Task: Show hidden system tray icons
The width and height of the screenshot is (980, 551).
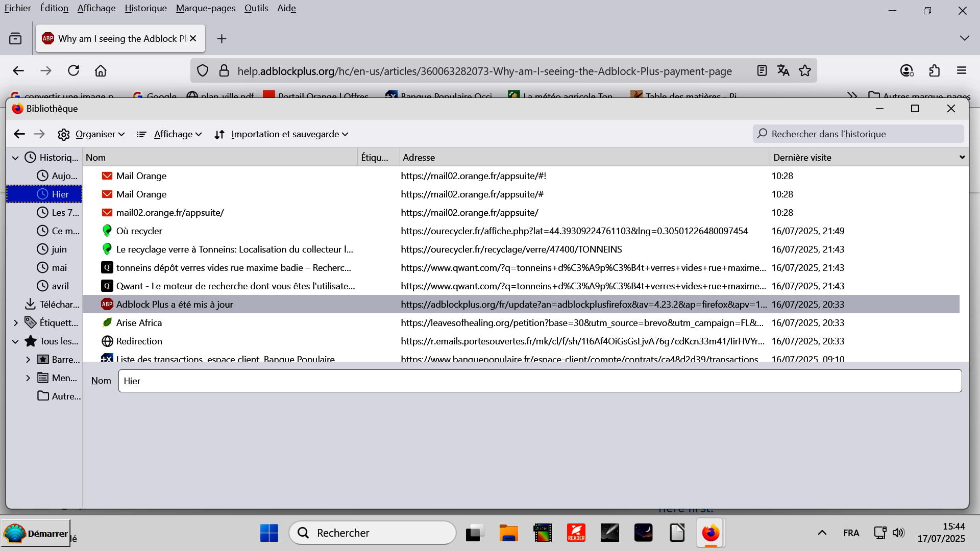Action: point(822,533)
